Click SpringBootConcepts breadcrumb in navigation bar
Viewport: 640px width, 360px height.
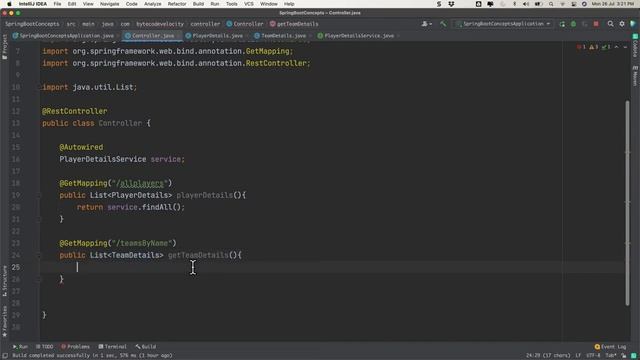click(32, 24)
